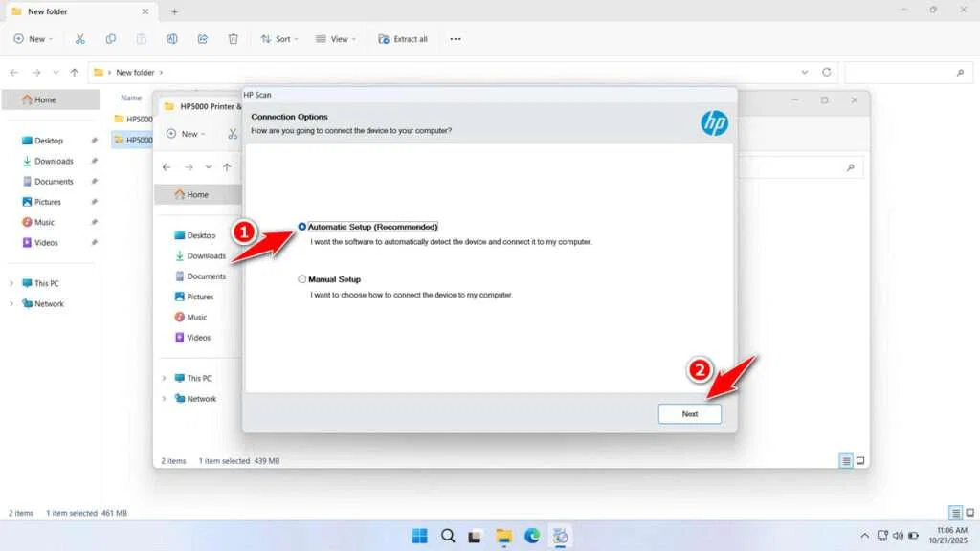
Task: Click the Rename icon in toolbar
Action: click(x=172, y=39)
